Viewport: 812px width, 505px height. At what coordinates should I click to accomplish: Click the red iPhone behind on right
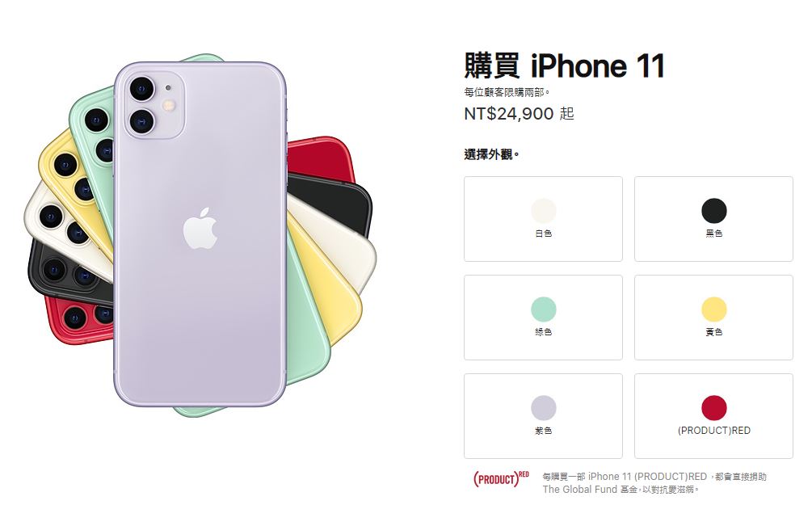320,158
